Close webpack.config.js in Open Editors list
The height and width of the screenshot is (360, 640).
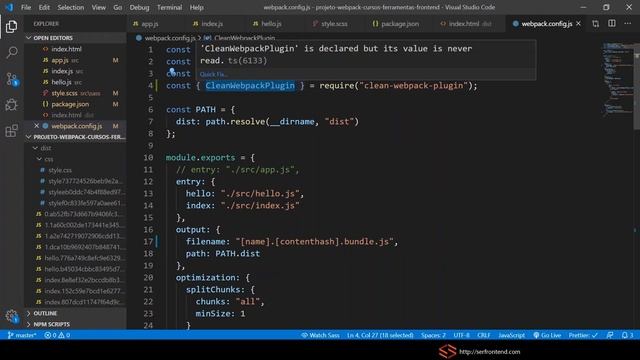pyautogui.click(x=36, y=126)
